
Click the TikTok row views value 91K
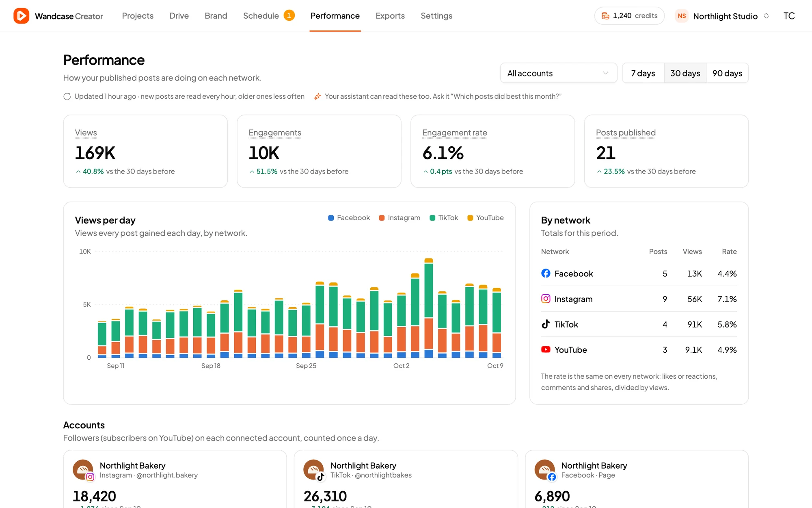click(x=695, y=324)
